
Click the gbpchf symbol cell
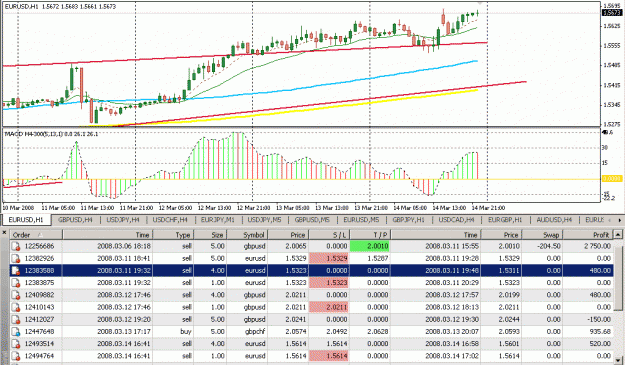(x=256, y=332)
